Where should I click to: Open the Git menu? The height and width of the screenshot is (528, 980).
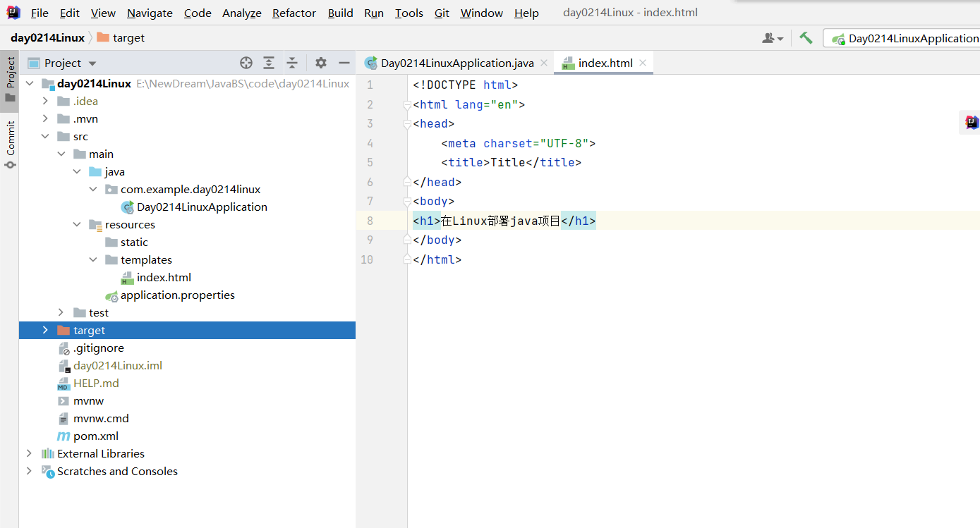442,13
